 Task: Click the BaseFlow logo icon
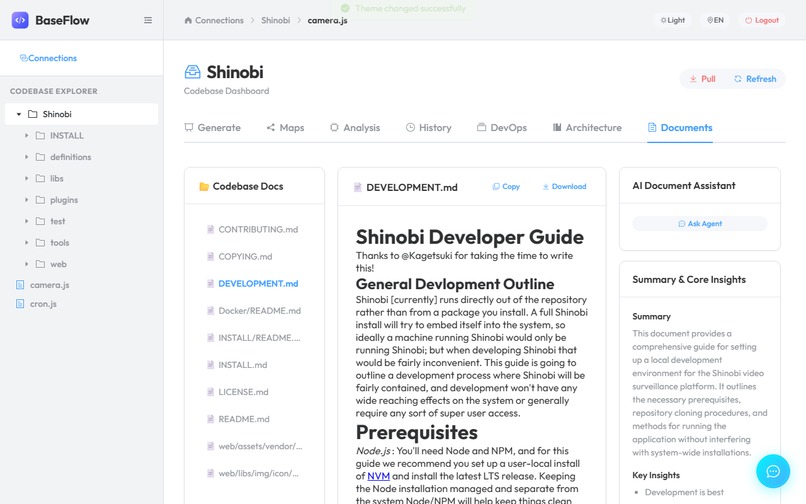pyautogui.click(x=20, y=20)
